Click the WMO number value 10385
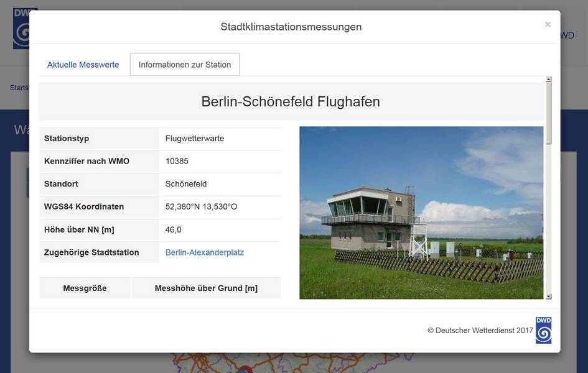This screenshot has height=373, width=588. [177, 161]
